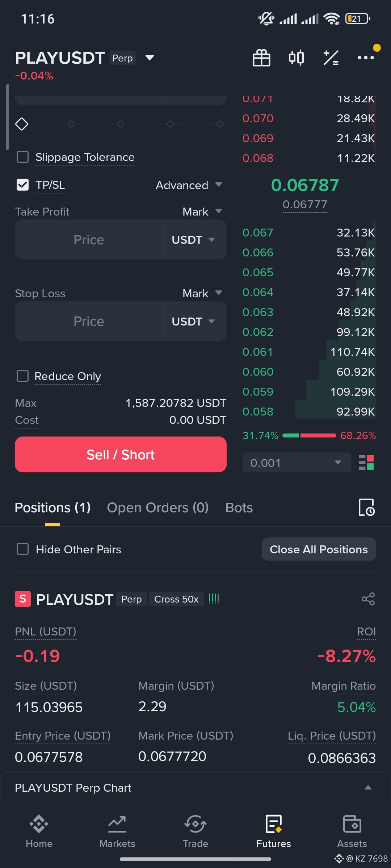Enable Slippage Tolerance checkbox
The image size is (391, 868).
tap(23, 157)
